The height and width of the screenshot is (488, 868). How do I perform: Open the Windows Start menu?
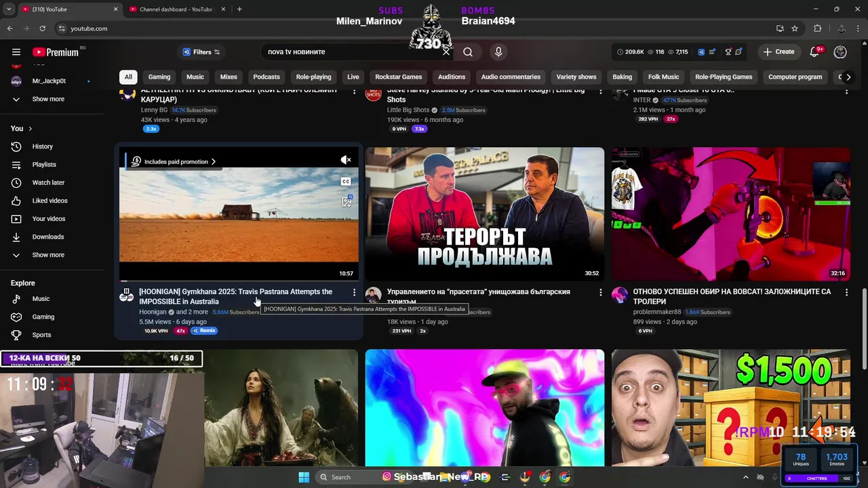(304, 477)
